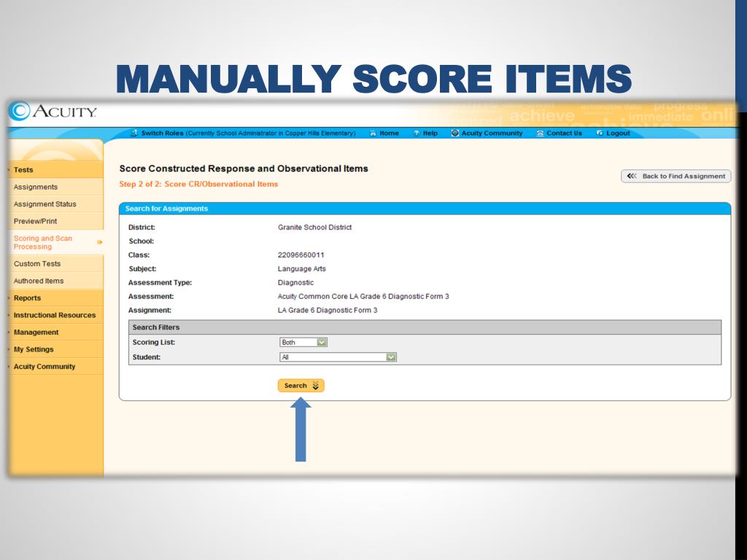Click the Home house icon
Image resolution: width=747 pixels, height=560 pixels.
click(x=373, y=133)
